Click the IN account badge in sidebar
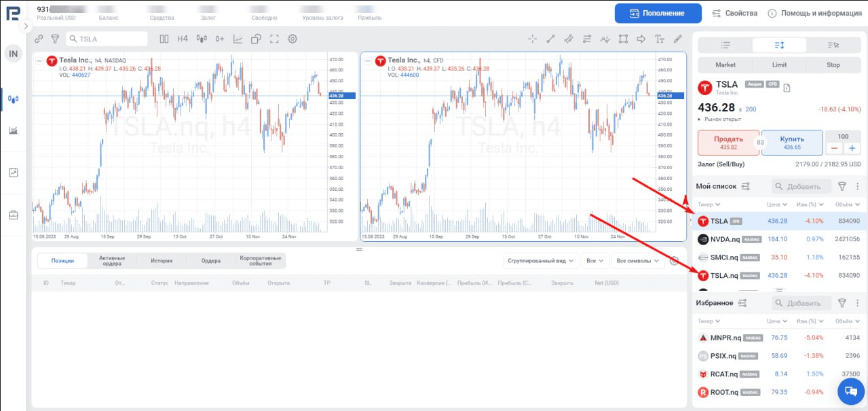The image size is (868, 411). (x=13, y=54)
